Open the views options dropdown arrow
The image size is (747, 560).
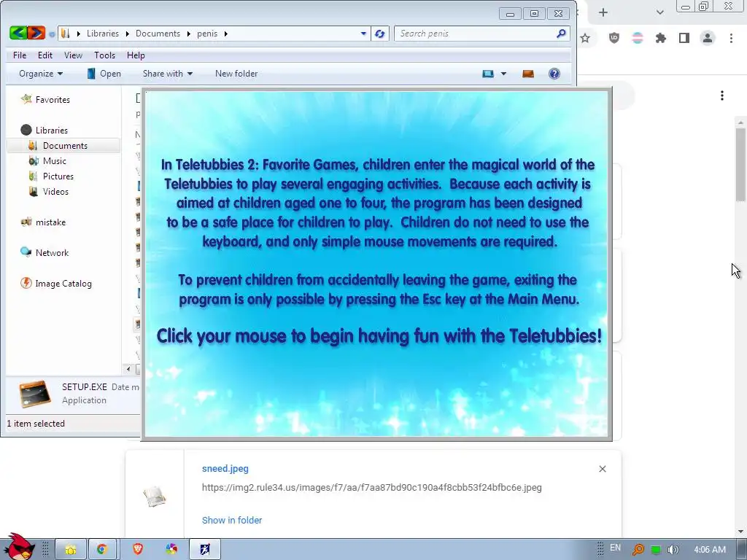pyautogui.click(x=503, y=74)
